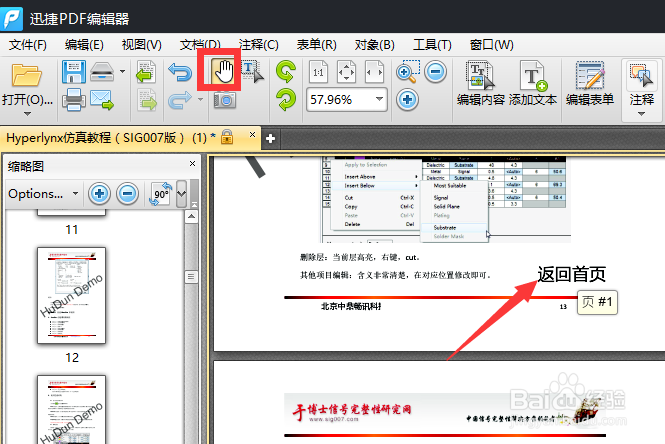Rotate page with lower green arrow
The width and height of the screenshot is (665, 444).
[286, 100]
